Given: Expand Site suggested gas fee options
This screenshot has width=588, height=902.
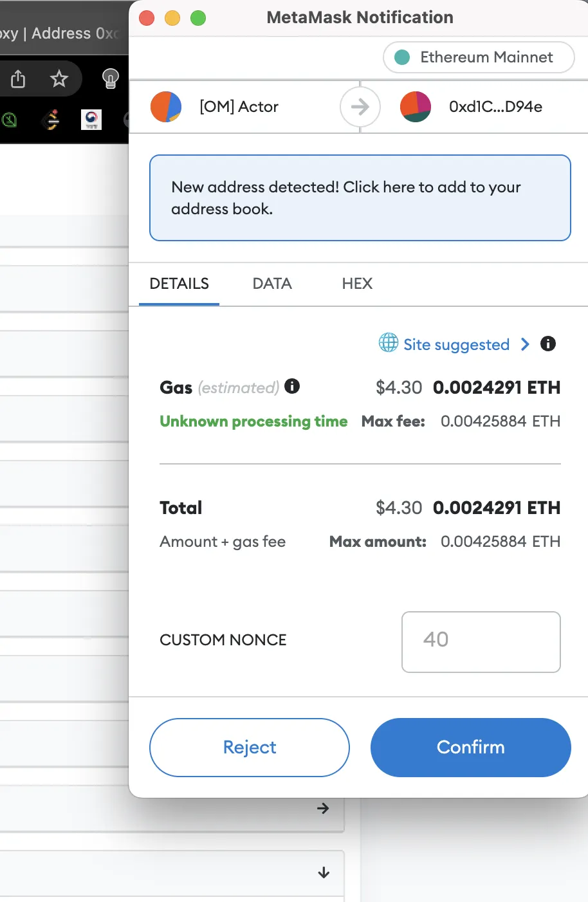Looking at the screenshot, I should tap(525, 344).
